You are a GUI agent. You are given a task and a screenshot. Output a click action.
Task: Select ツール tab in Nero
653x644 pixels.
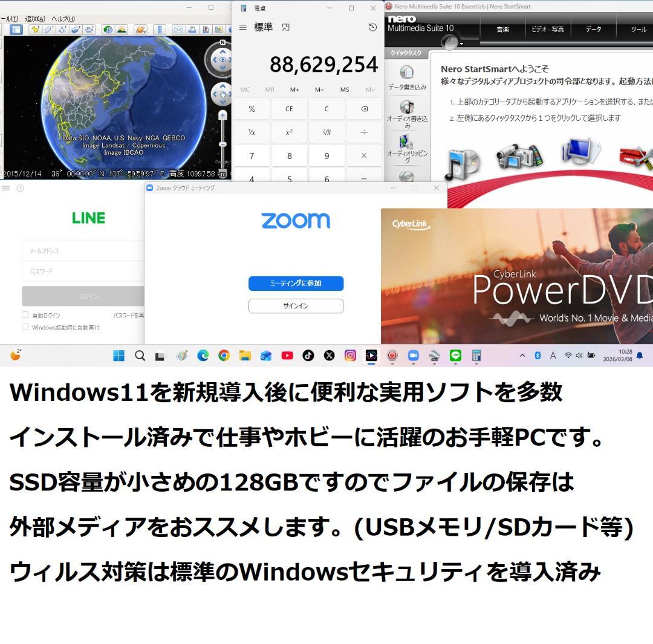click(638, 29)
